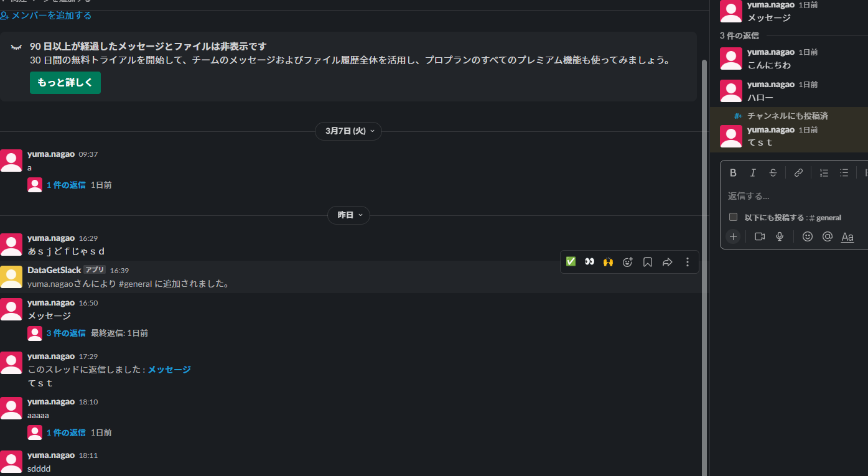Bookmark the DataGetSlack message
The width and height of the screenshot is (868, 476).
(x=648, y=262)
